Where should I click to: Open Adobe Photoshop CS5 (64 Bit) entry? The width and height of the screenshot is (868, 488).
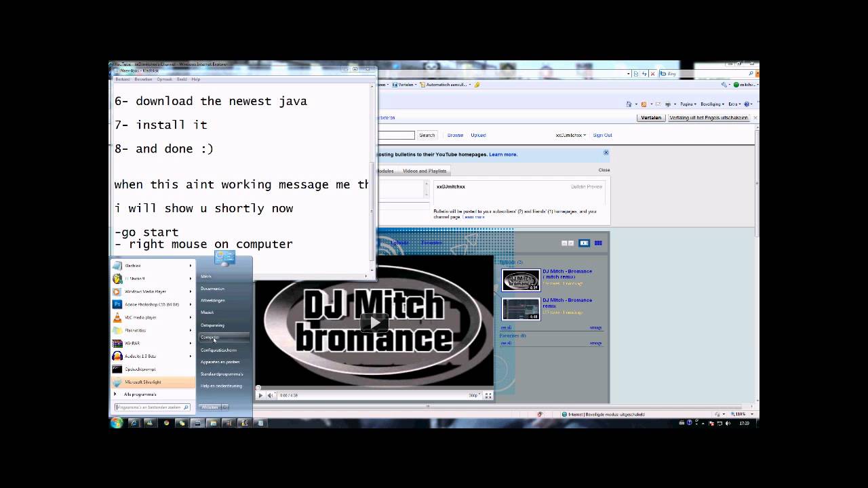[153, 304]
